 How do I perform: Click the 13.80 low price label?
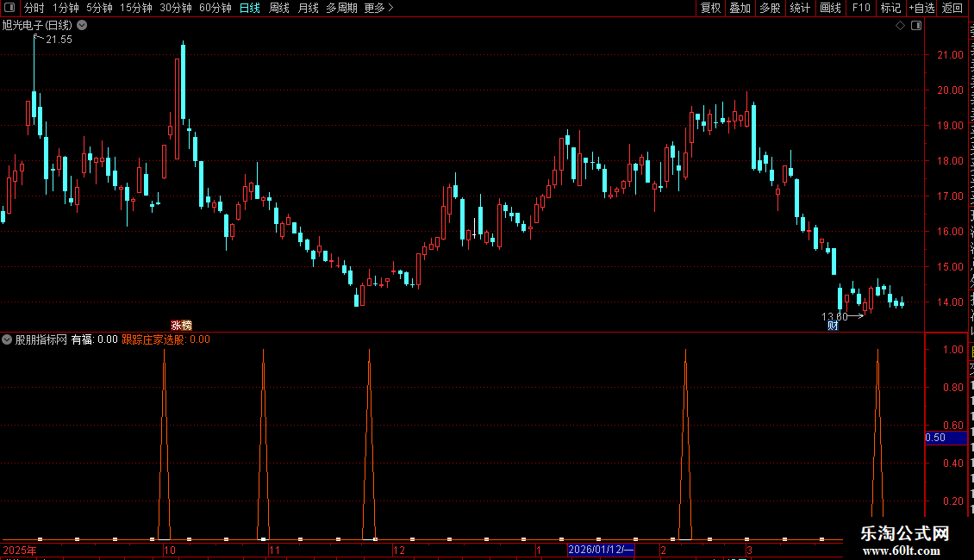(x=834, y=317)
